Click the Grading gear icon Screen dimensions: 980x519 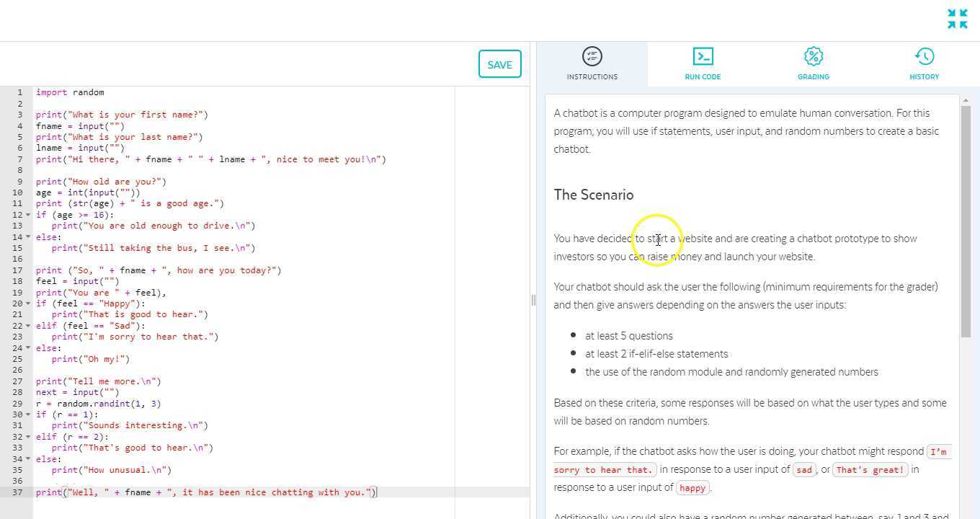tap(813, 56)
